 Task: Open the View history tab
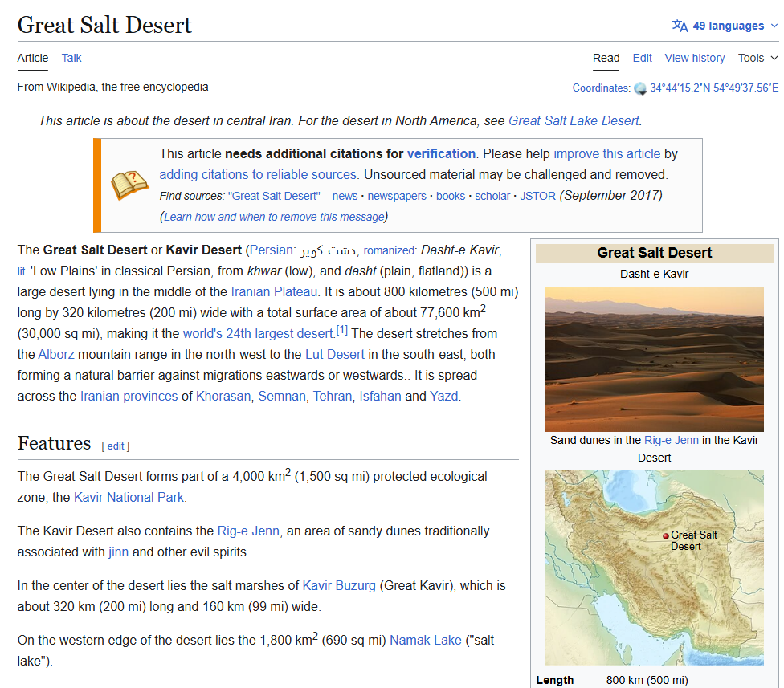coord(695,58)
